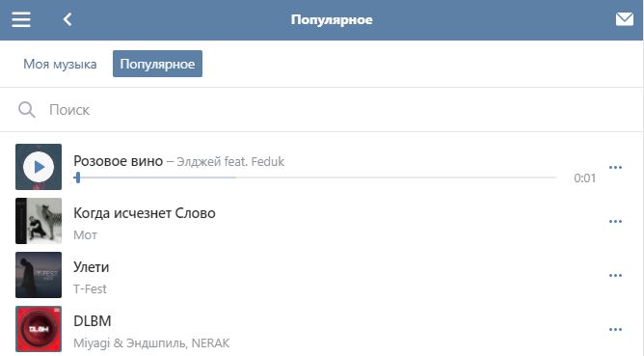Go back using the header arrow
644x356 pixels.
(67, 19)
